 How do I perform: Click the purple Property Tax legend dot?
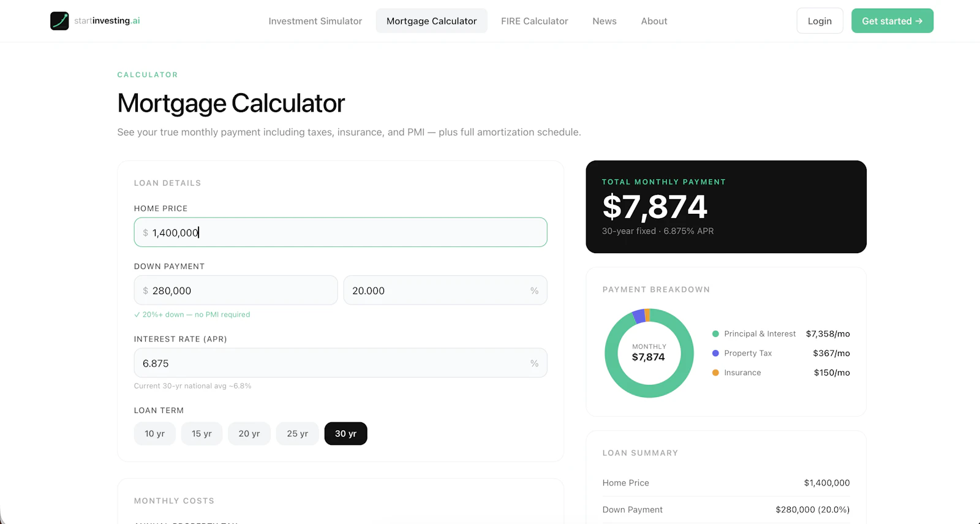[x=715, y=353]
